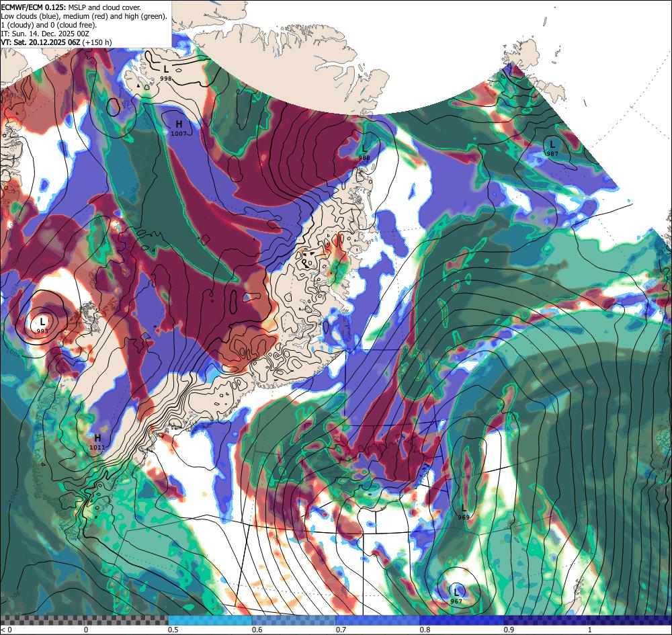Click the low pressure center labeled 967
The image size is (672, 635).
(456, 595)
